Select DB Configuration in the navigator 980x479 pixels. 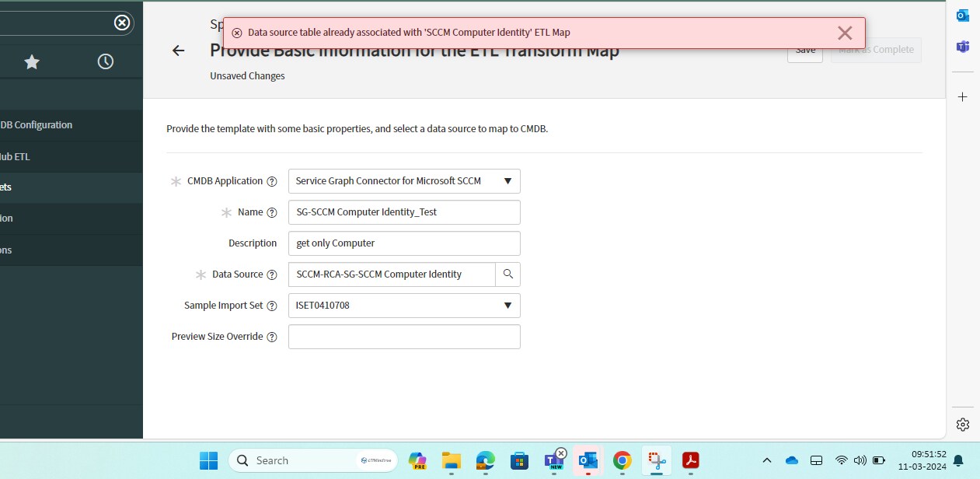pos(71,125)
